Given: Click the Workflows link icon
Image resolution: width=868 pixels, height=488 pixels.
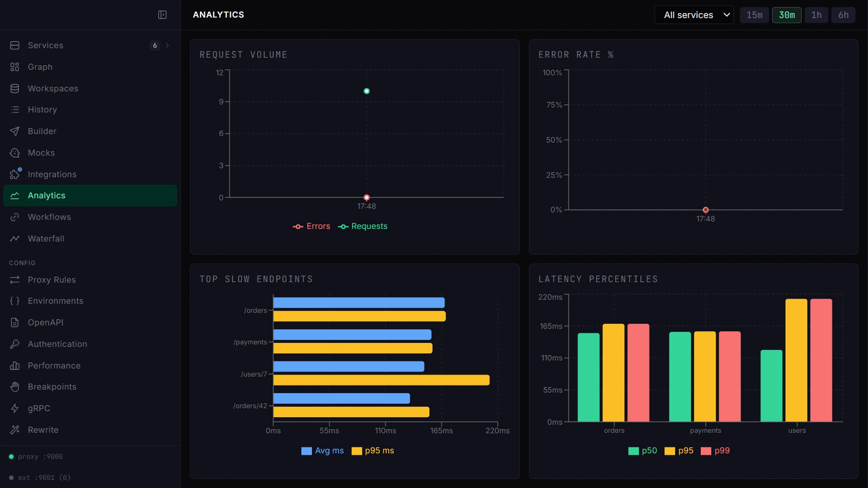Looking at the screenshot, I should (x=15, y=217).
